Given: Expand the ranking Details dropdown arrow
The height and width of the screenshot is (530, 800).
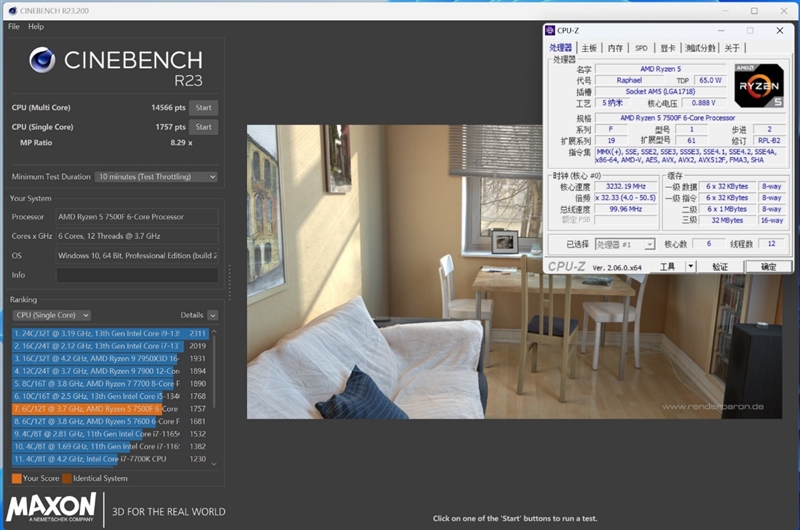Looking at the screenshot, I should click(213, 315).
